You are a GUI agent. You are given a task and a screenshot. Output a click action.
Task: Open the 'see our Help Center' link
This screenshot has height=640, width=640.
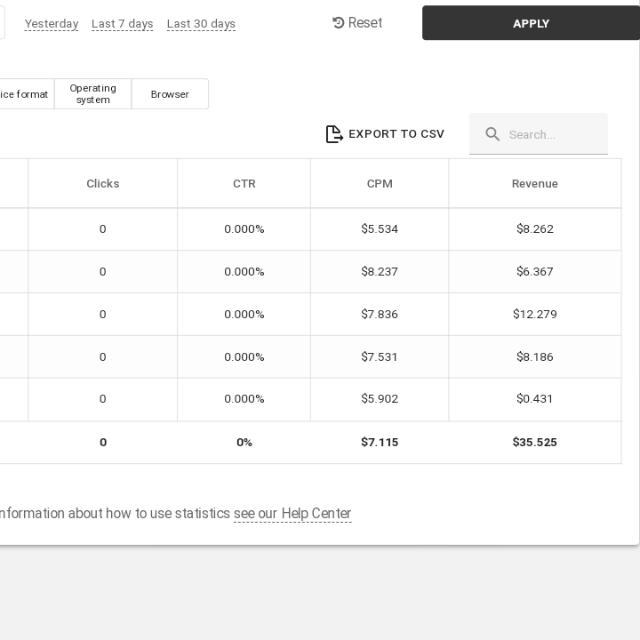pos(292,514)
